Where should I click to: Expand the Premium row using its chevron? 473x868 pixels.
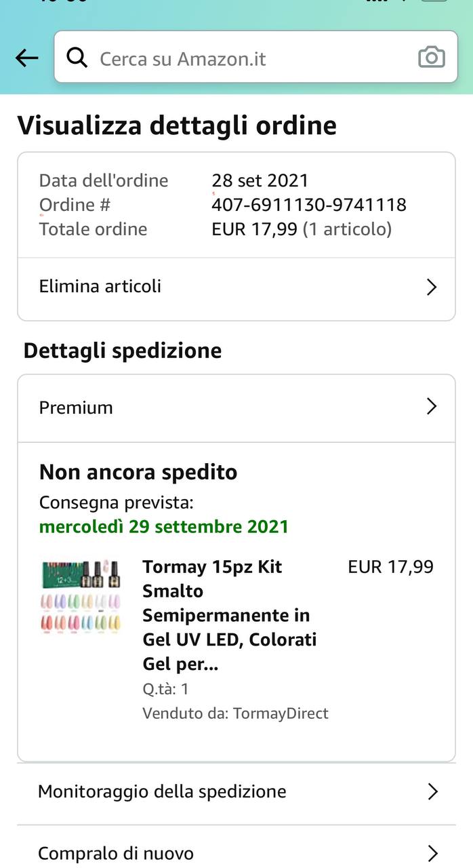pos(432,406)
